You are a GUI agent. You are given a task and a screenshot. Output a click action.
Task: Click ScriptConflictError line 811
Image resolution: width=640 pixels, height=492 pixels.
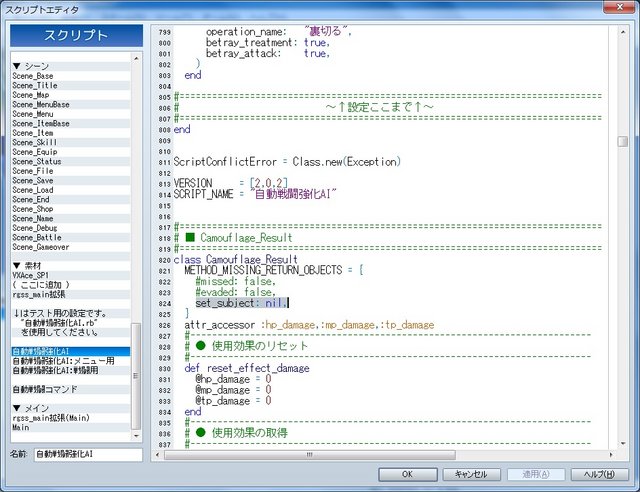pyautogui.click(x=287, y=162)
